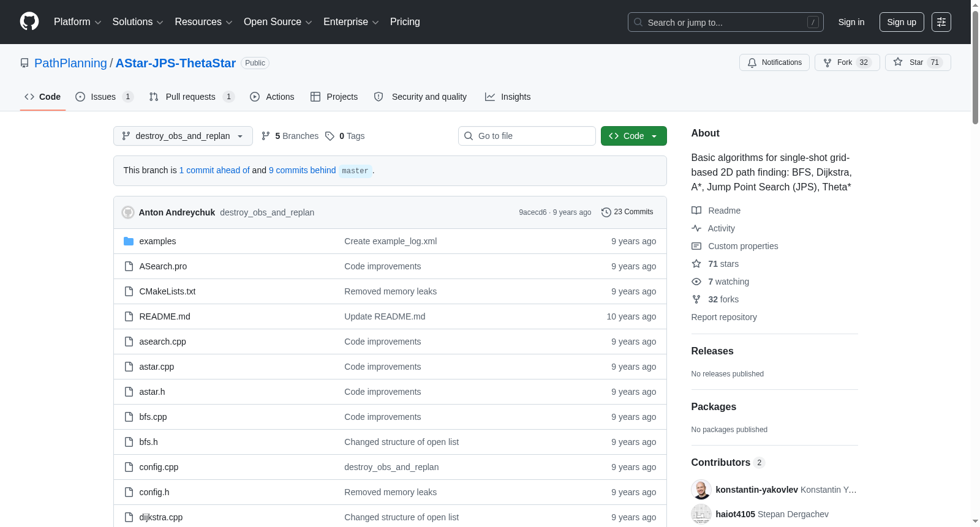The height and width of the screenshot is (527, 980).
Task: Select the Code tab
Action: pos(42,97)
